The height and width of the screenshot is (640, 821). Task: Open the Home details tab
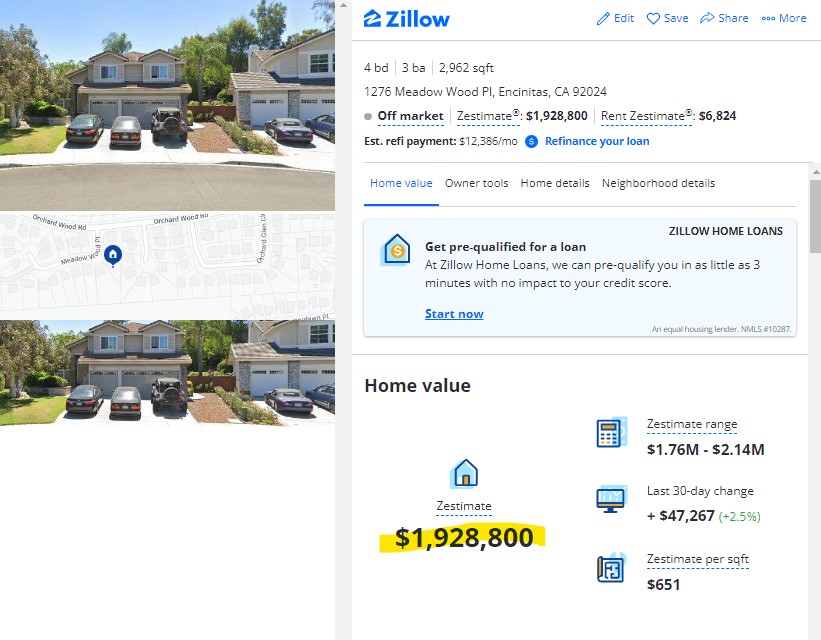[554, 183]
